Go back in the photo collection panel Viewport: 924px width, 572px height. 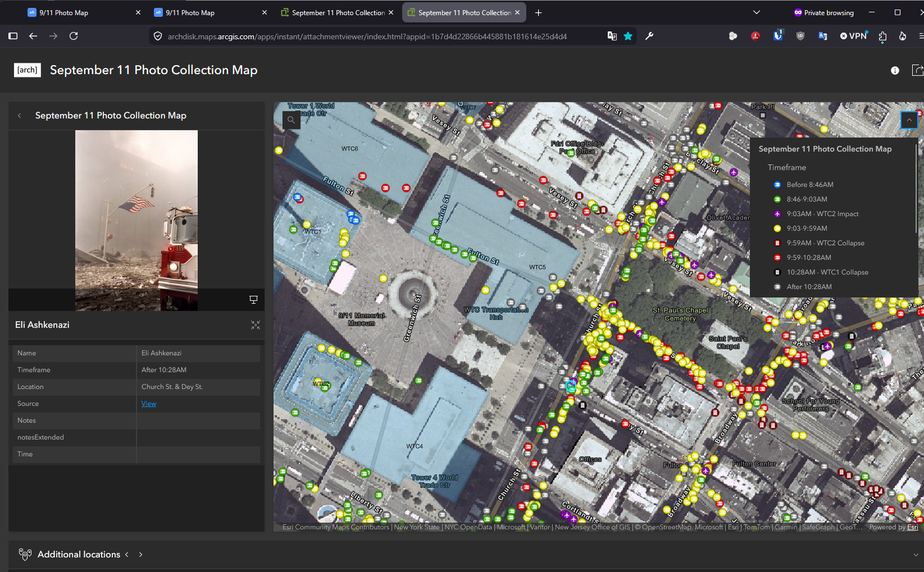pos(20,116)
